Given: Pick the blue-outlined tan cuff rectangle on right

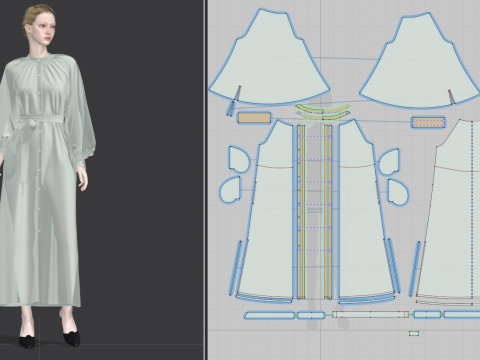Looking at the screenshot, I should point(428,122).
